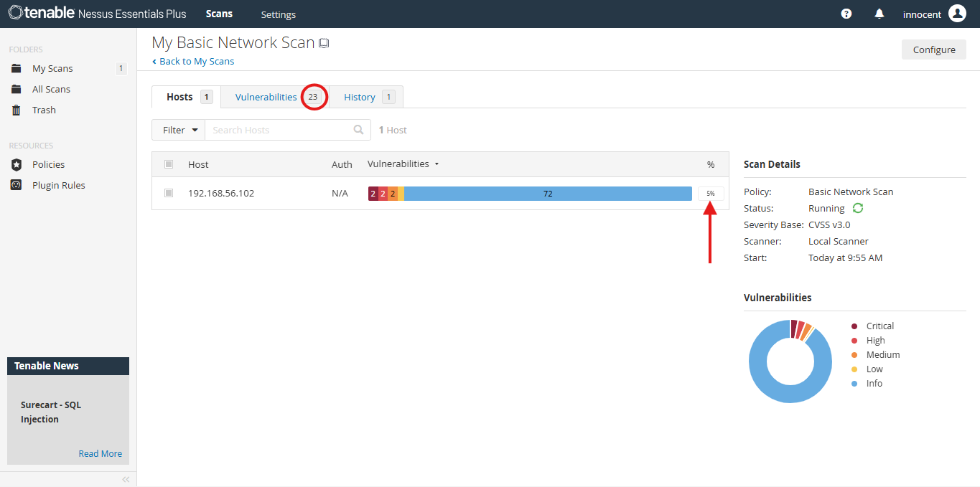The image size is (980, 487).
Task: Click the Today at 9:55 AM start value
Action: (846, 258)
